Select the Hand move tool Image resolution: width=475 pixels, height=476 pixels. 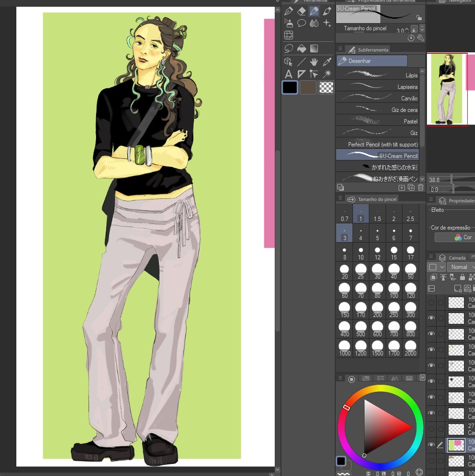click(x=314, y=62)
